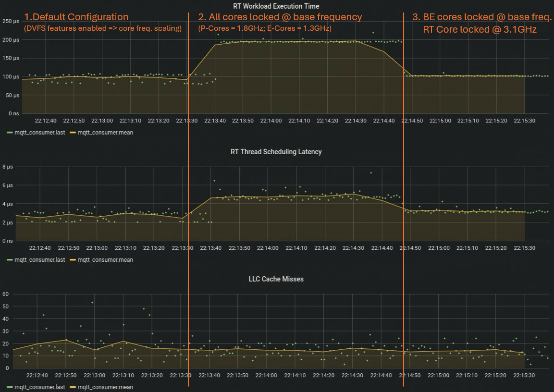Viewport: 554px width, 392px height.
Task: Select the "1.Default Configuration" annotation heading
Action: click(x=76, y=17)
